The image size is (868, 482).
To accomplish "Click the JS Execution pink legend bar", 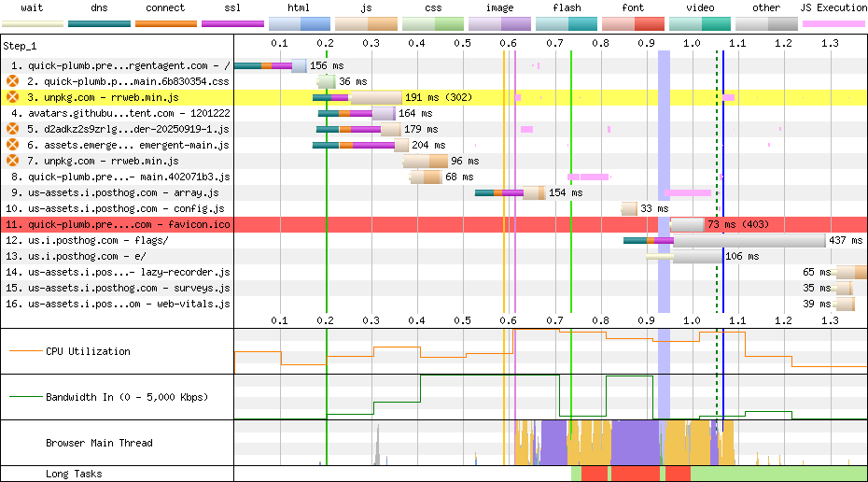I will [833, 22].
